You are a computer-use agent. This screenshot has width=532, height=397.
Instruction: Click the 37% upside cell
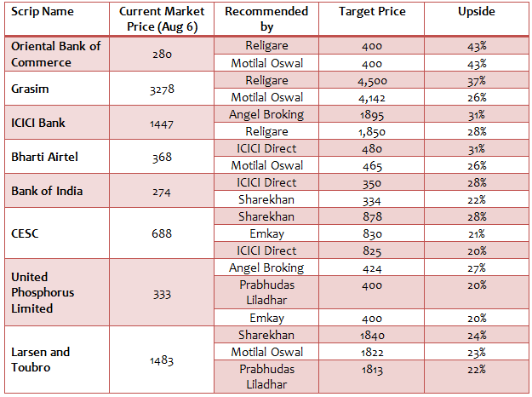pos(476,80)
